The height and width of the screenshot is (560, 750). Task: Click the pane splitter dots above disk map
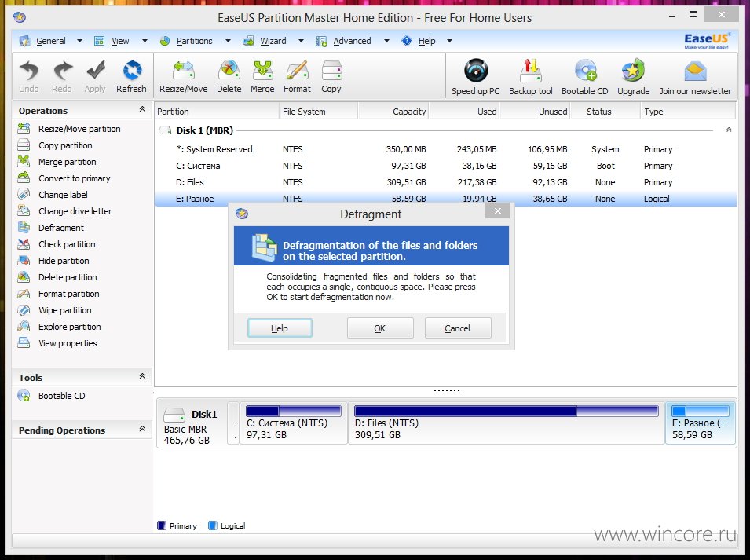(446, 390)
